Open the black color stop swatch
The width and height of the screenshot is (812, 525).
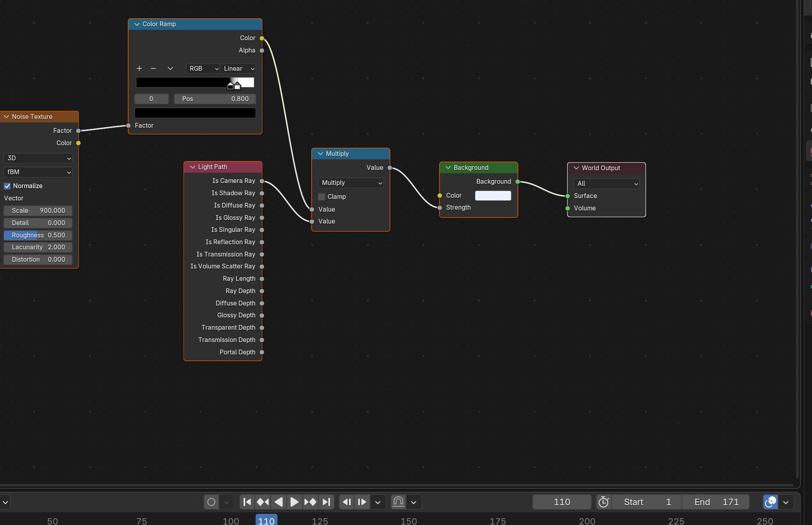[195, 113]
